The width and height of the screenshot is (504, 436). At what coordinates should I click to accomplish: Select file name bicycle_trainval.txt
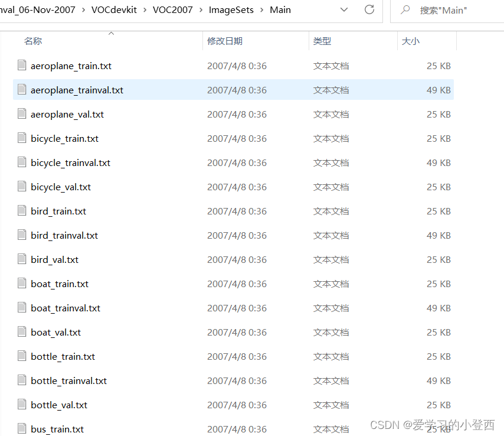coord(70,163)
